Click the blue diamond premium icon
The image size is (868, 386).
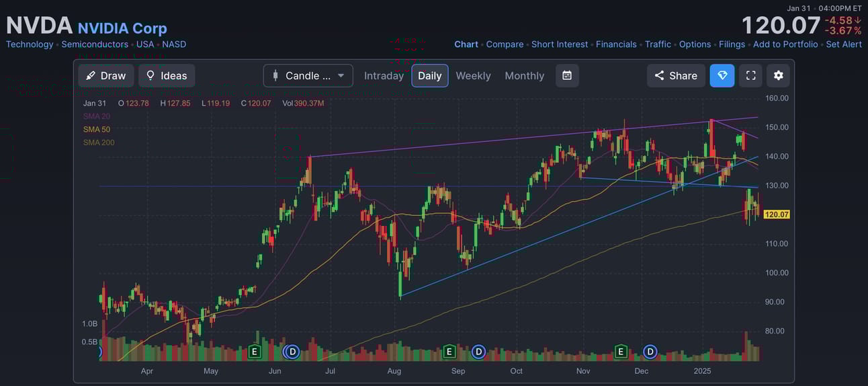[x=722, y=76]
